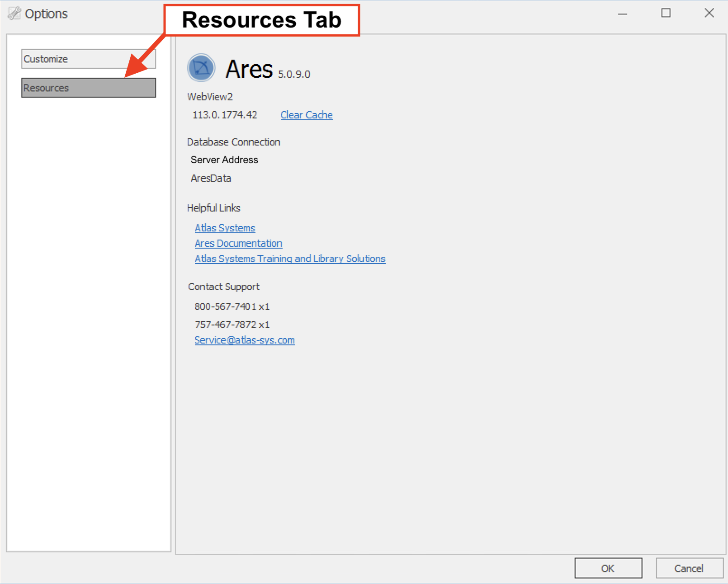Click the 800-567-7401 x1 phone number

232,307
